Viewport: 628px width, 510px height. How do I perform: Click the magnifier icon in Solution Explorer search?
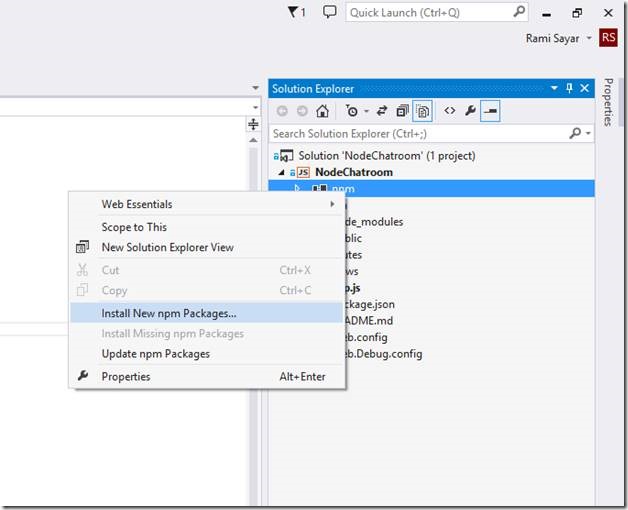575,133
